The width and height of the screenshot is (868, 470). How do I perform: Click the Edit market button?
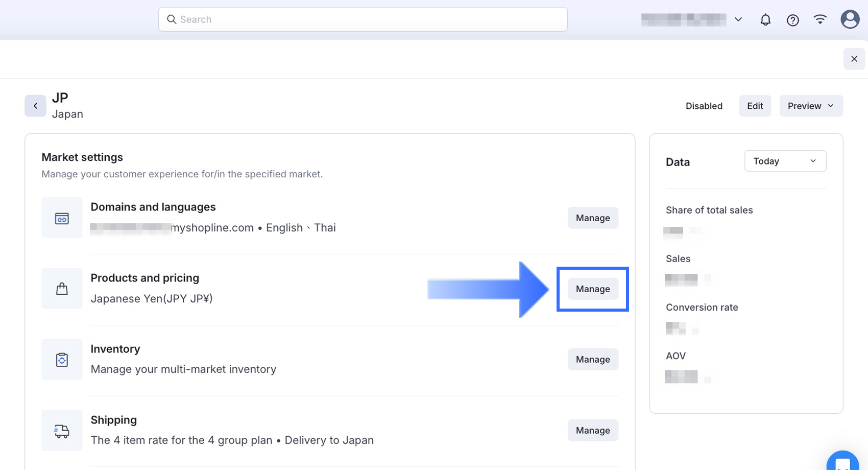[755, 106]
